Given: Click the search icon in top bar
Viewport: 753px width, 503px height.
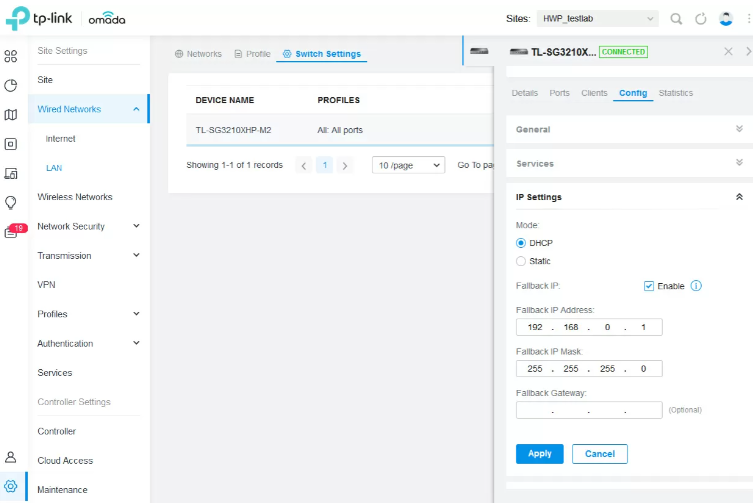Looking at the screenshot, I should [677, 19].
